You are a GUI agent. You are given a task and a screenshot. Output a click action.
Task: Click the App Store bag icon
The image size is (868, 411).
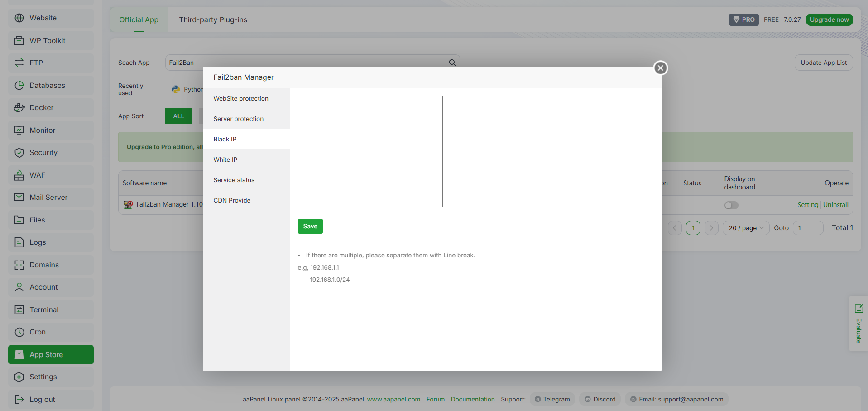[19, 354]
